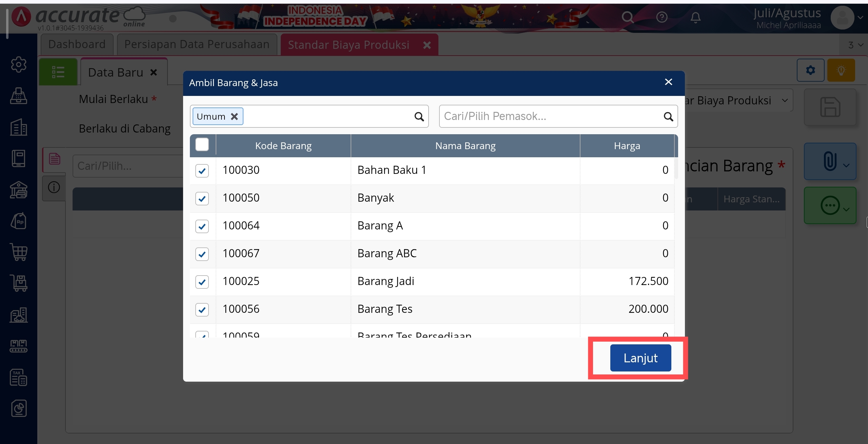The image size is (868, 444).
Task: Uncheck the Barang Jadi row checkbox
Action: point(202,282)
